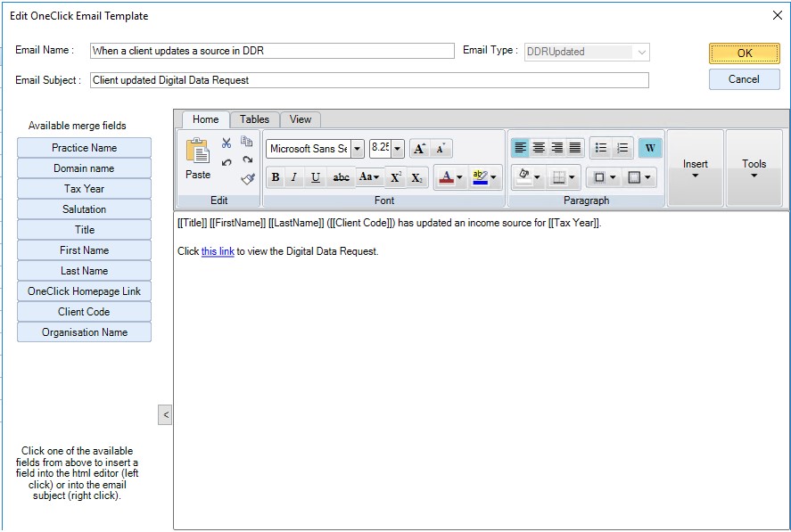Center-align the paragraph
Image resolution: width=791 pixels, height=532 pixels.
(x=539, y=148)
